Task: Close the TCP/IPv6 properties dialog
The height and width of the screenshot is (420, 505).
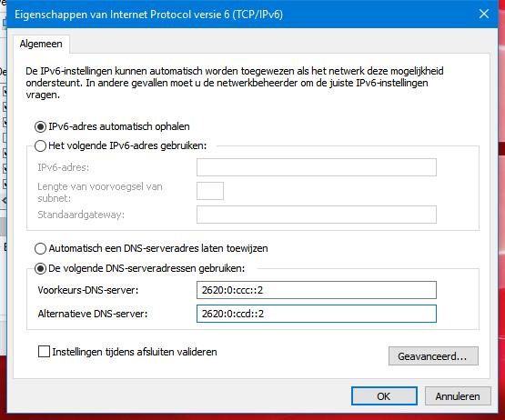Action: pyautogui.click(x=484, y=14)
